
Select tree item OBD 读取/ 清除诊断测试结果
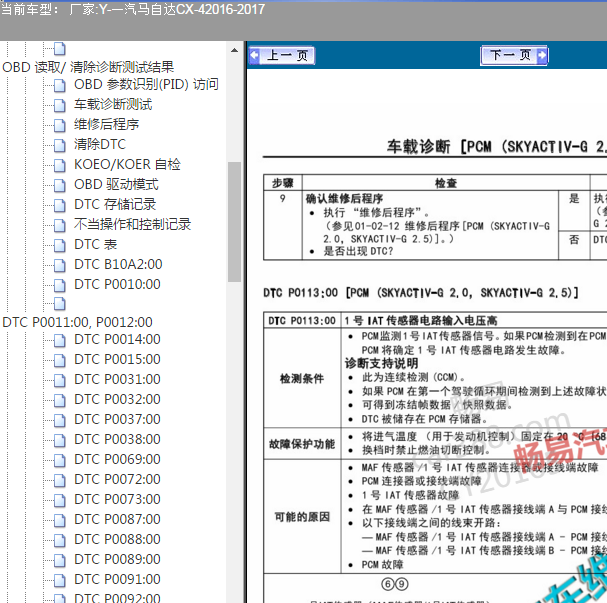(88, 67)
